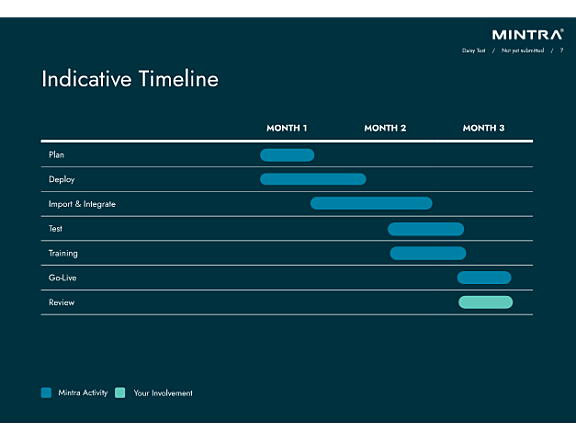
Task: Click the blue Mintra Activity legend swatch
Action: (46, 393)
